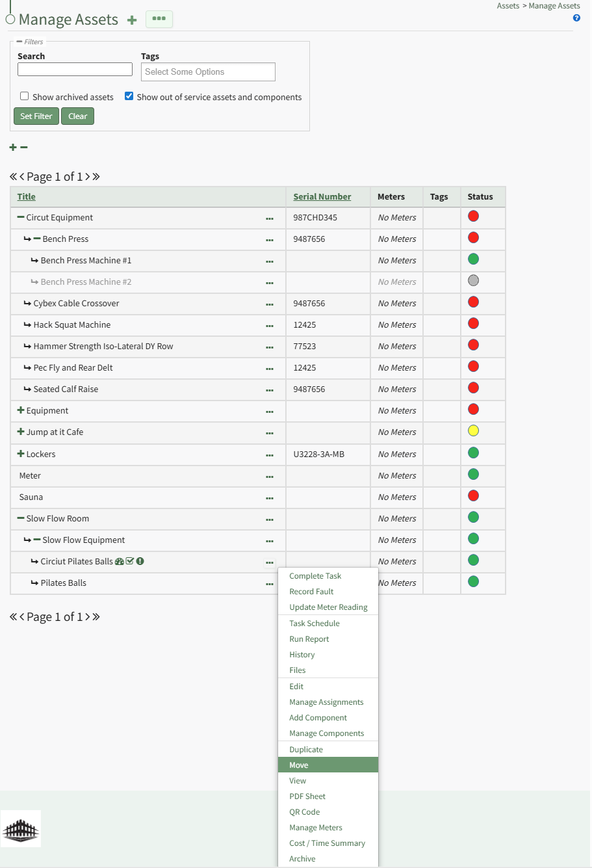Click the company logo in the footer
592x868 pixels.
tap(21, 829)
